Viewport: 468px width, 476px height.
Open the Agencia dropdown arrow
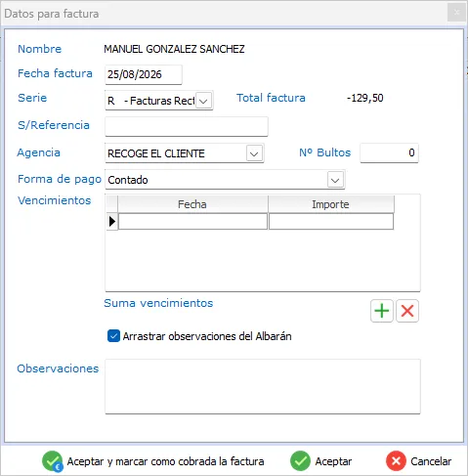point(254,153)
